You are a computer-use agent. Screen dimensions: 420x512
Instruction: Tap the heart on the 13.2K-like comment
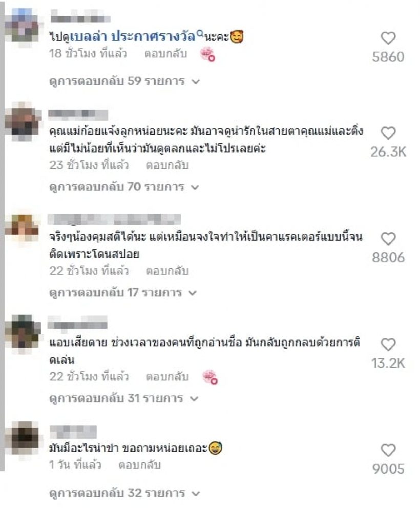click(388, 345)
